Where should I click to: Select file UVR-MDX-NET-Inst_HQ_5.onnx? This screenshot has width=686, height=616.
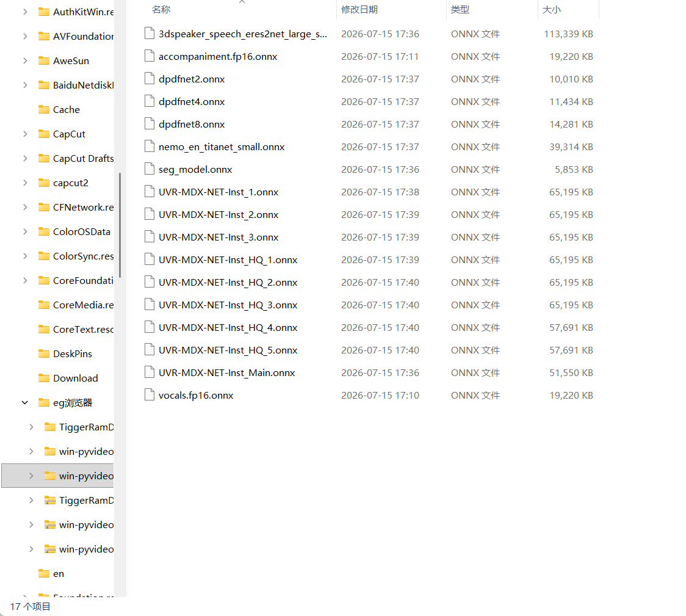pos(228,350)
